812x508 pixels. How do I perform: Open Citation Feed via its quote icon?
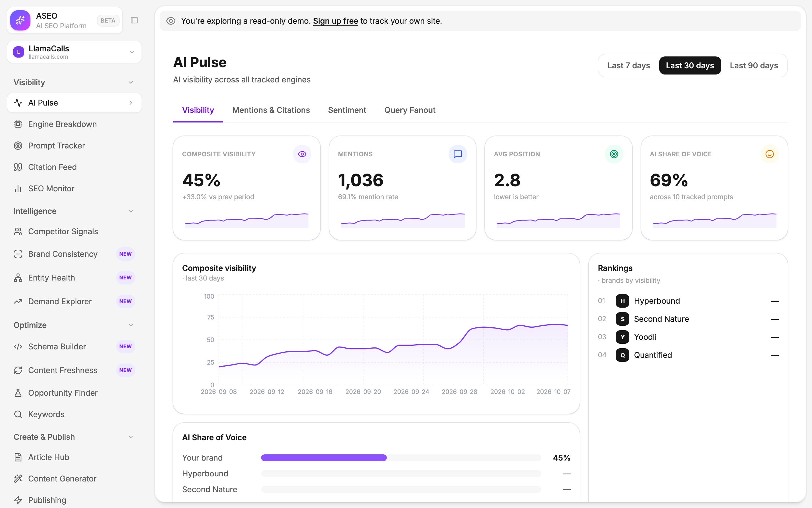(18, 167)
